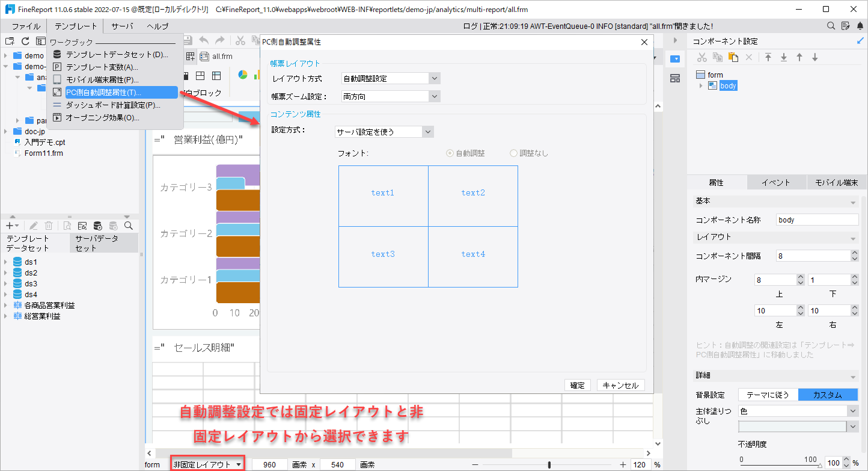Click the zoom slider handle in the status bar
868x471 pixels.
(x=549, y=464)
